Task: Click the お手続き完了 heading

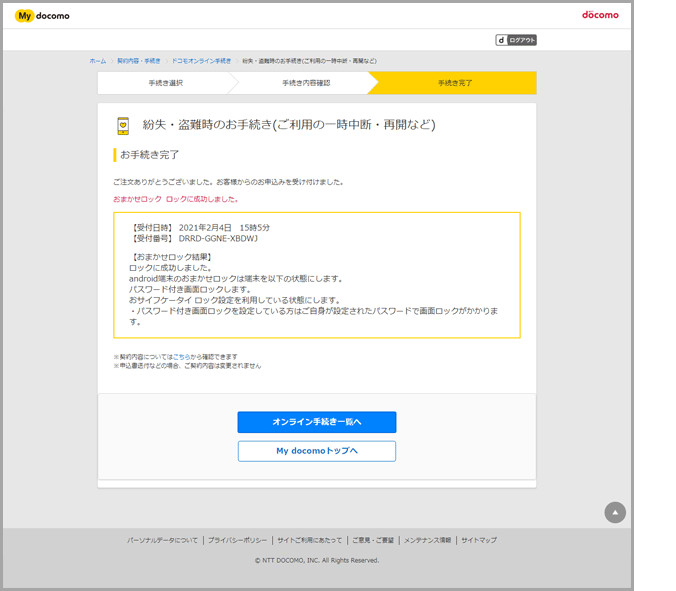Action: pos(149,155)
